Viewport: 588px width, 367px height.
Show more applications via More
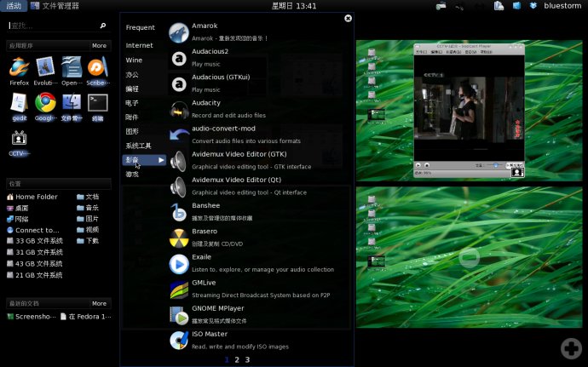[99, 45]
